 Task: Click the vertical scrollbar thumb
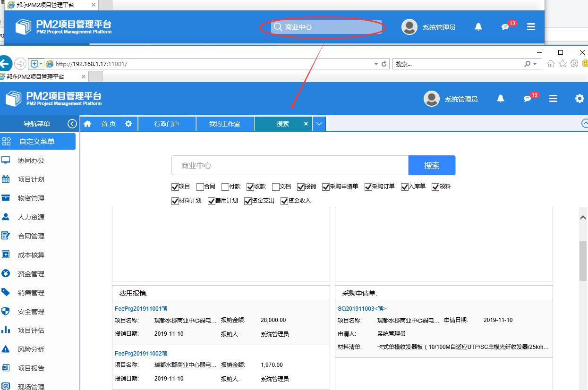pos(583,260)
